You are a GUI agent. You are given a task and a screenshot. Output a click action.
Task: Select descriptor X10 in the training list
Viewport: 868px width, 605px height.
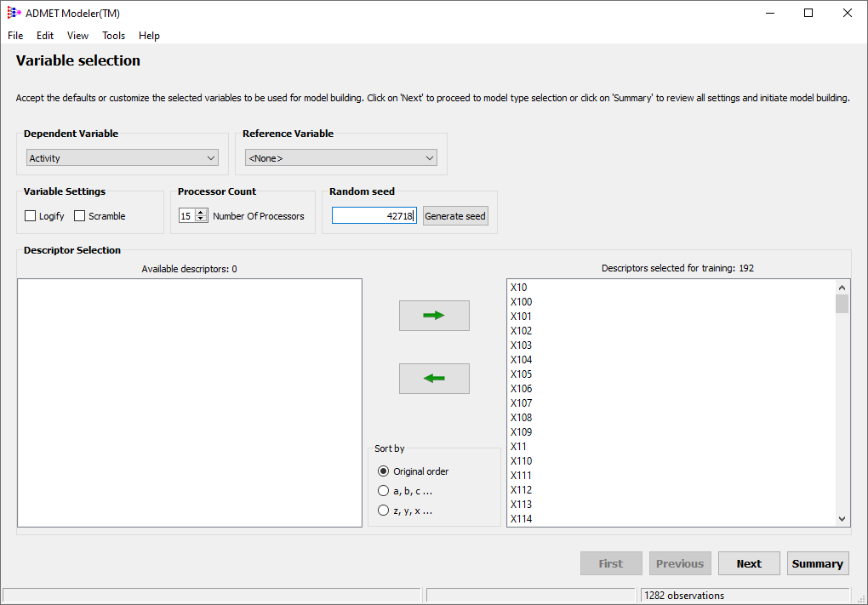(519, 288)
